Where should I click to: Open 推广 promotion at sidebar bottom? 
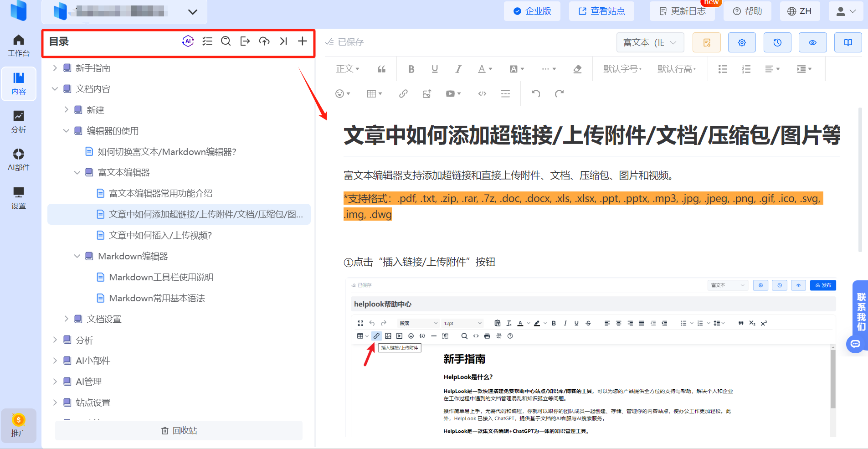click(19, 426)
